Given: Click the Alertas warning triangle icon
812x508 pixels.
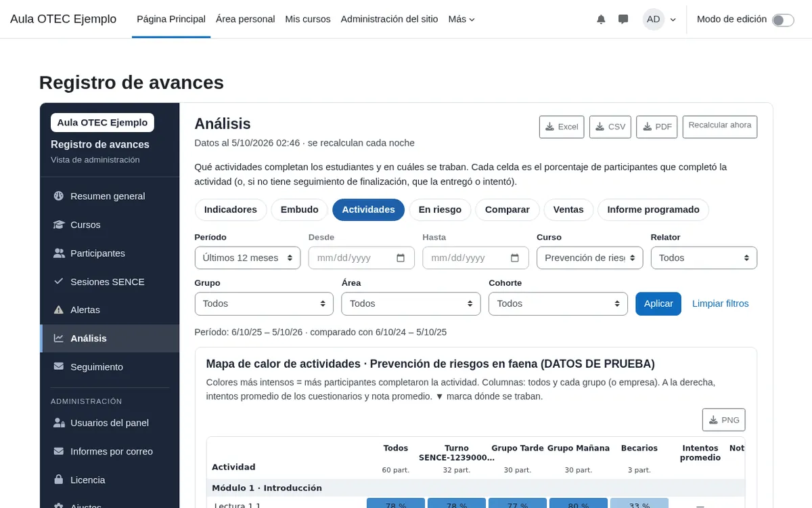Looking at the screenshot, I should pyautogui.click(x=58, y=310).
